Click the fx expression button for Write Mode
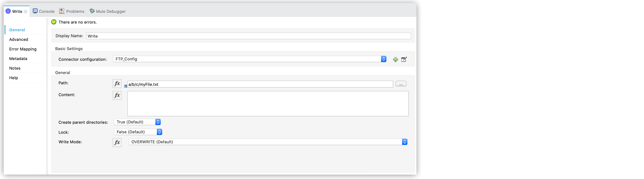The width and height of the screenshot is (644, 179). [117, 142]
